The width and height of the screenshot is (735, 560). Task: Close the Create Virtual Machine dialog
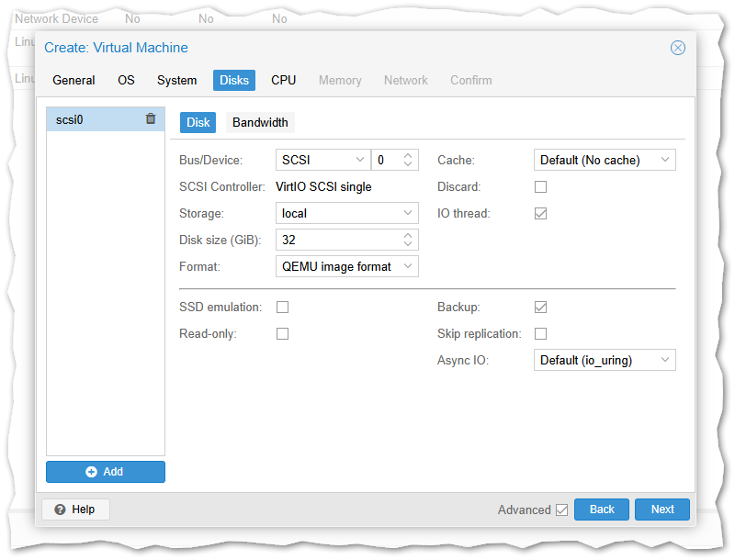click(x=677, y=48)
